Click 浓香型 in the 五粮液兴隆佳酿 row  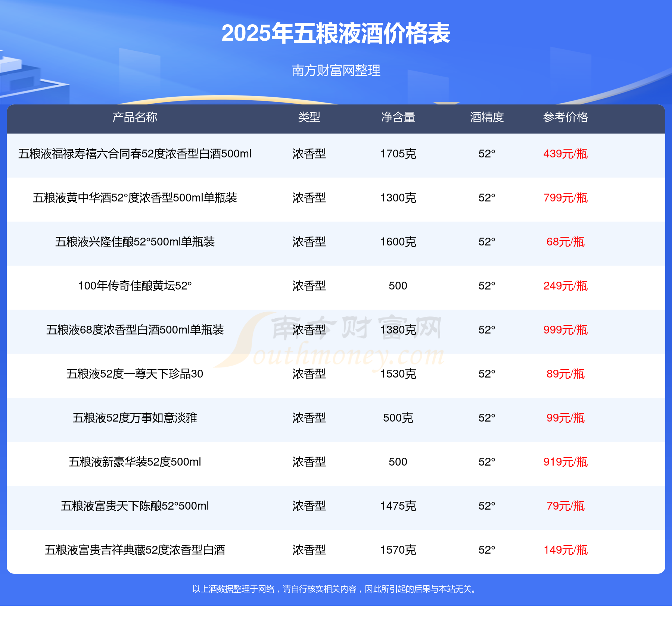(x=309, y=242)
